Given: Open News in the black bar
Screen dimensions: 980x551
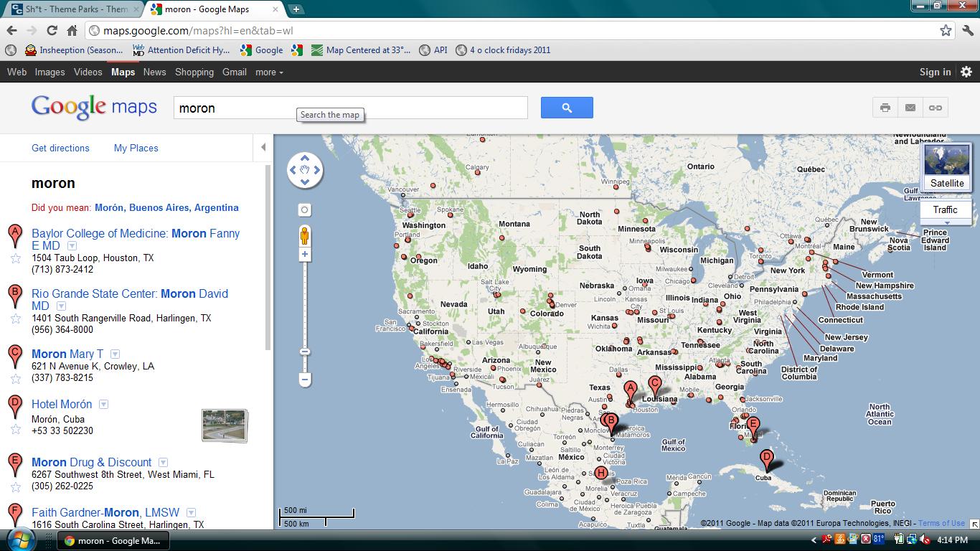Looking at the screenshot, I should [x=154, y=72].
